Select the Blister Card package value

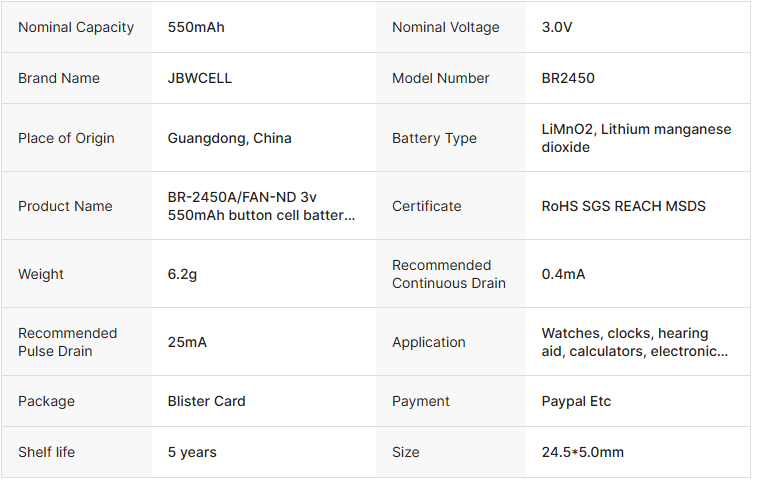coord(207,401)
